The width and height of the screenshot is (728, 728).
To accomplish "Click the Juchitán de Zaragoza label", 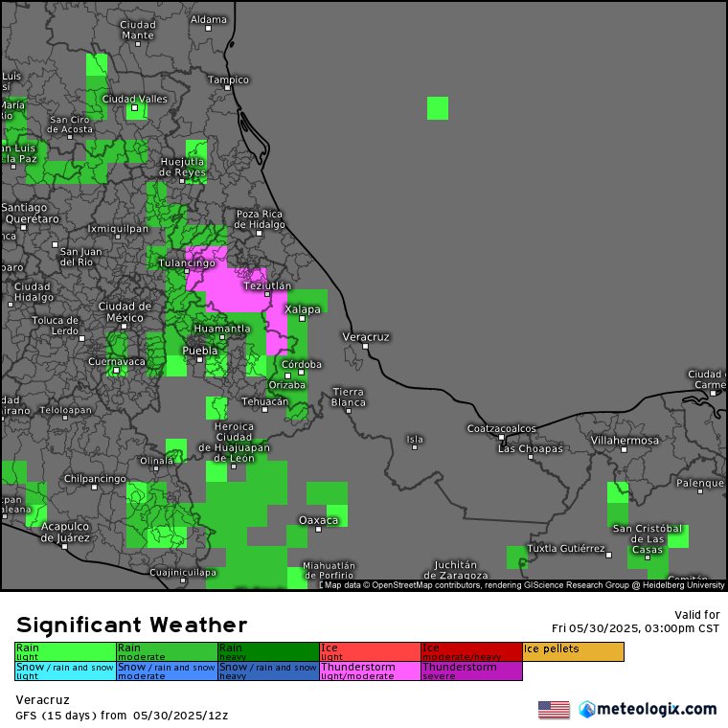I will [455, 570].
